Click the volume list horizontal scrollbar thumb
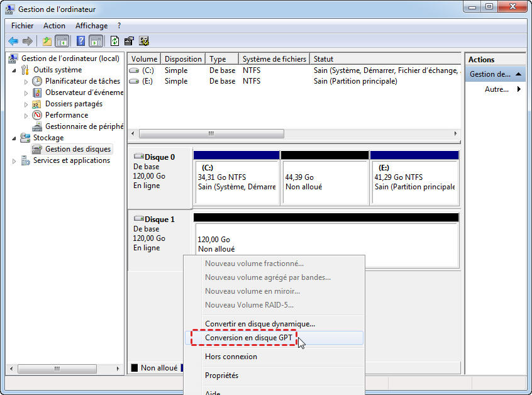 coord(211,134)
